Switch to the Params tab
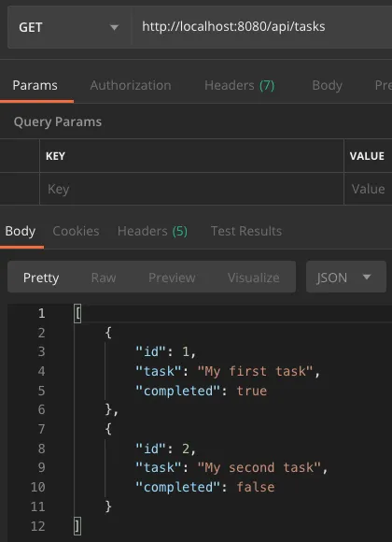Screen dimensions: 392x542 coord(35,85)
